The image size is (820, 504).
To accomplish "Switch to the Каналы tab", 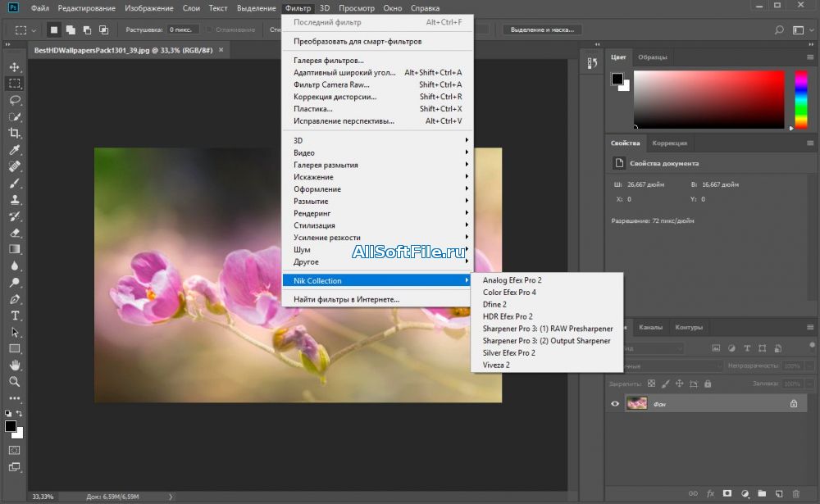I will point(651,327).
